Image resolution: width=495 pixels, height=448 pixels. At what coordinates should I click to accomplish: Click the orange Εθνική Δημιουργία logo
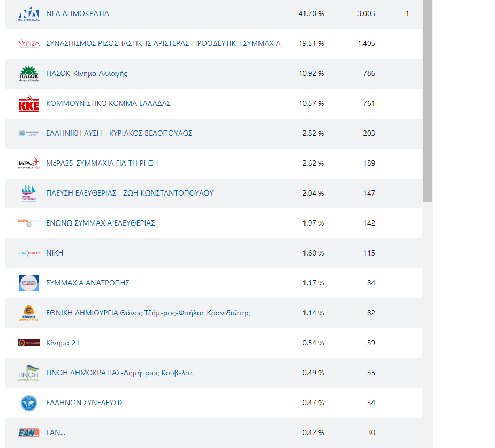tap(28, 313)
